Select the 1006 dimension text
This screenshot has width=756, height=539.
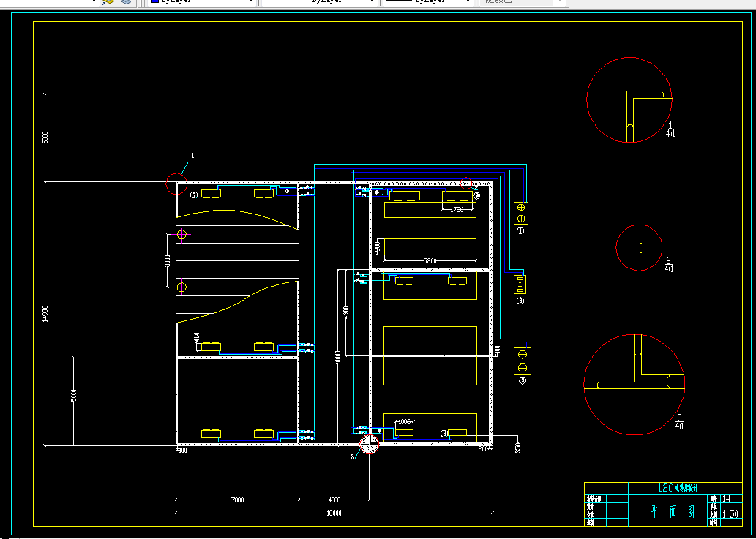coord(405,422)
